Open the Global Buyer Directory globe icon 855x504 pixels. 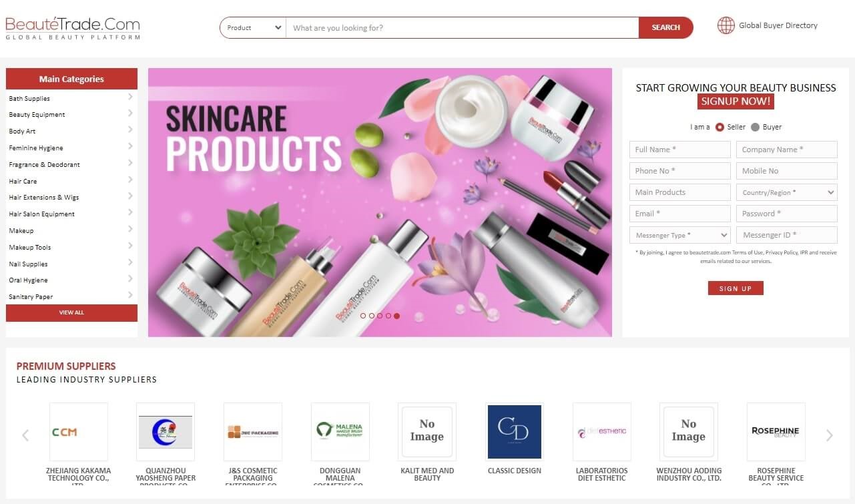point(726,25)
